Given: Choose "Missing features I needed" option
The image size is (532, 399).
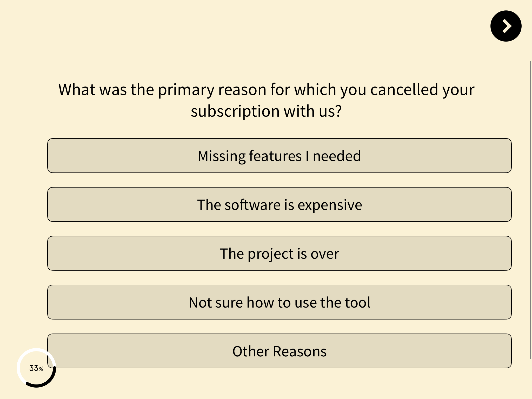Looking at the screenshot, I should pyautogui.click(x=279, y=156).
